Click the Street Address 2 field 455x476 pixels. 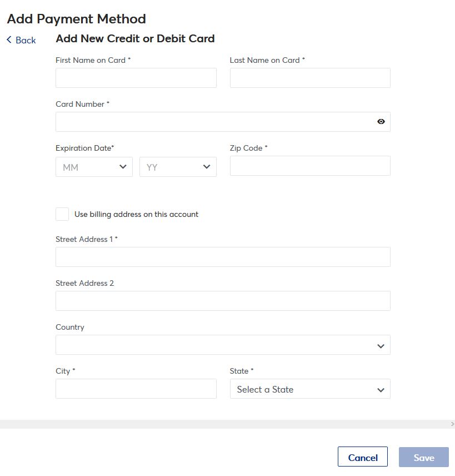point(223,301)
